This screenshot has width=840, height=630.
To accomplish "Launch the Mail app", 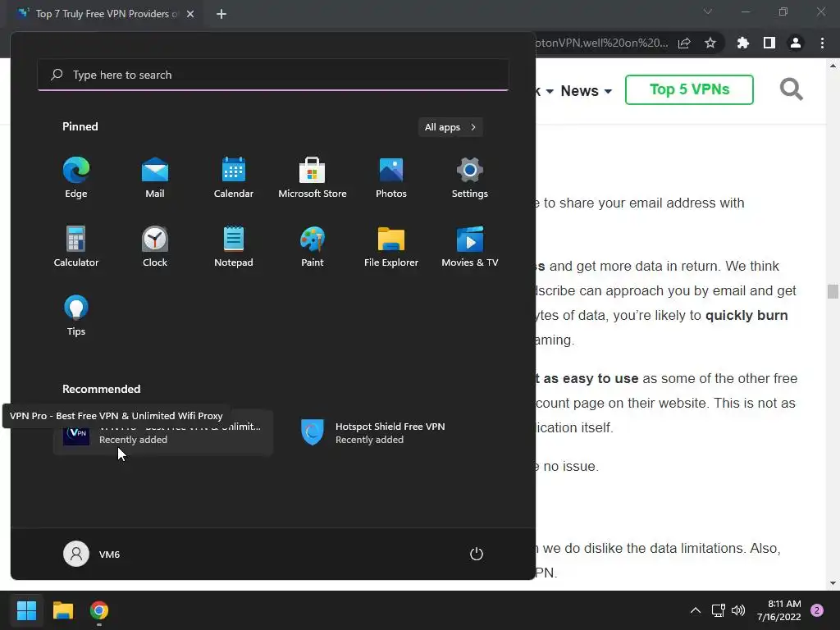I will (155, 178).
